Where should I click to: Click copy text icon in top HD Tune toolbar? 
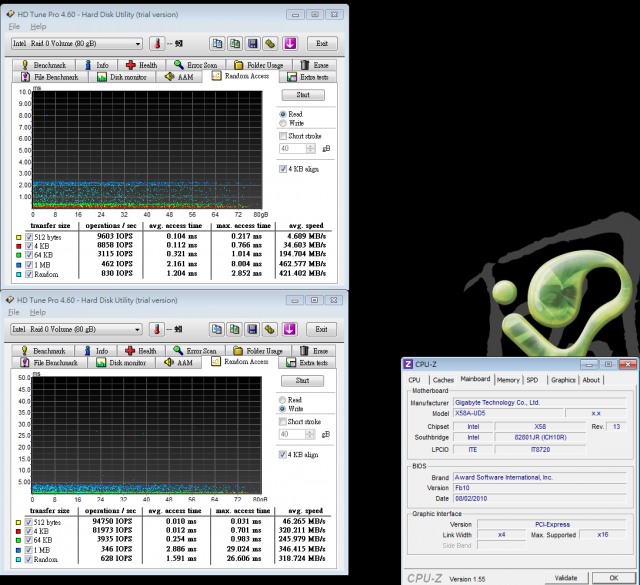(217, 43)
